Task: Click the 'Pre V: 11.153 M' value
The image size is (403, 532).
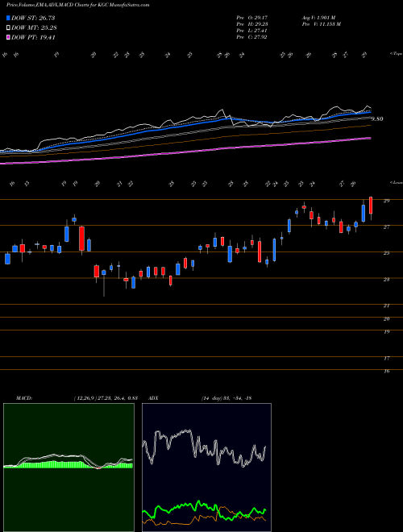Action: (321, 24)
